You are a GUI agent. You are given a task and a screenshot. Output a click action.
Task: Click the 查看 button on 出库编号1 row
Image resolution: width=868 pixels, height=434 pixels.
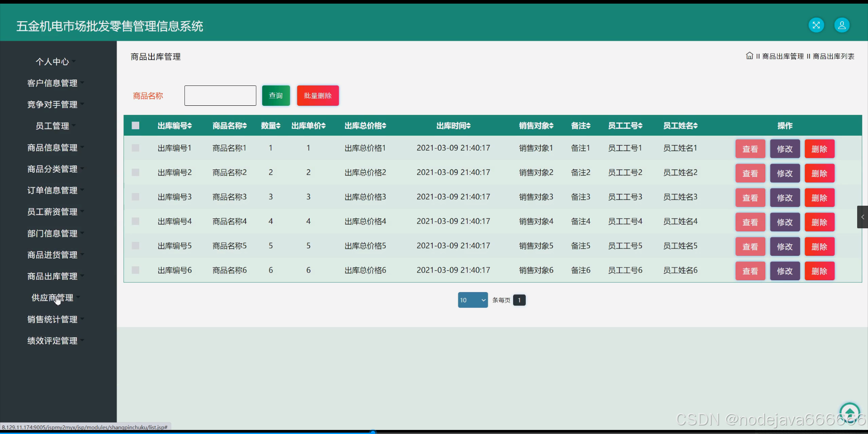pyautogui.click(x=750, y=148)
